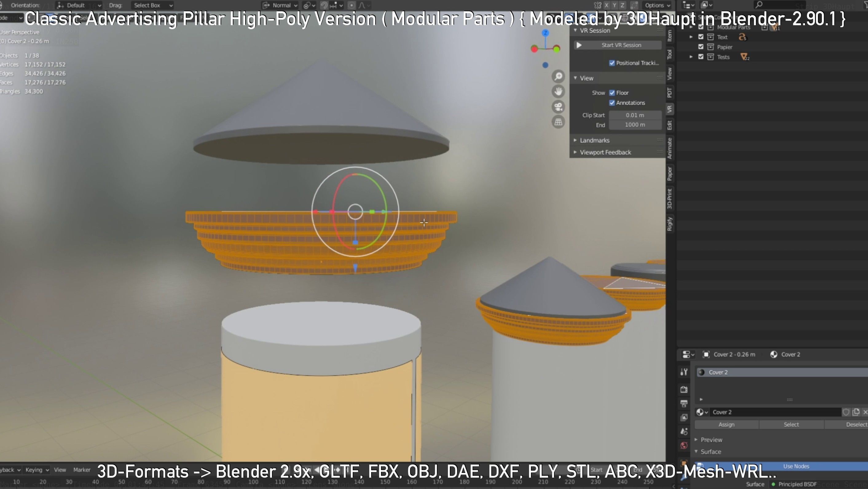
Task: Switch to the Rigify sidebar tab
Action: [x=670, y=224]
